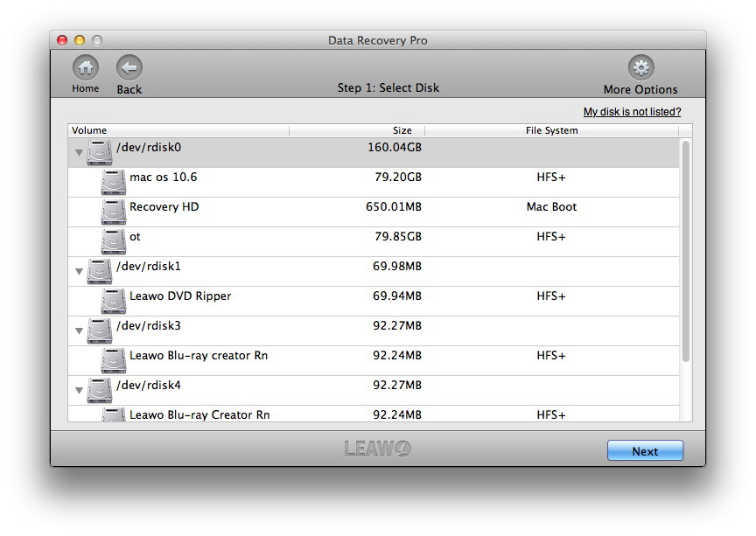The height and width of the screenshot is (536, 756).
Task: Click the Home icon in toolbar
Action: tap(85, 68)
